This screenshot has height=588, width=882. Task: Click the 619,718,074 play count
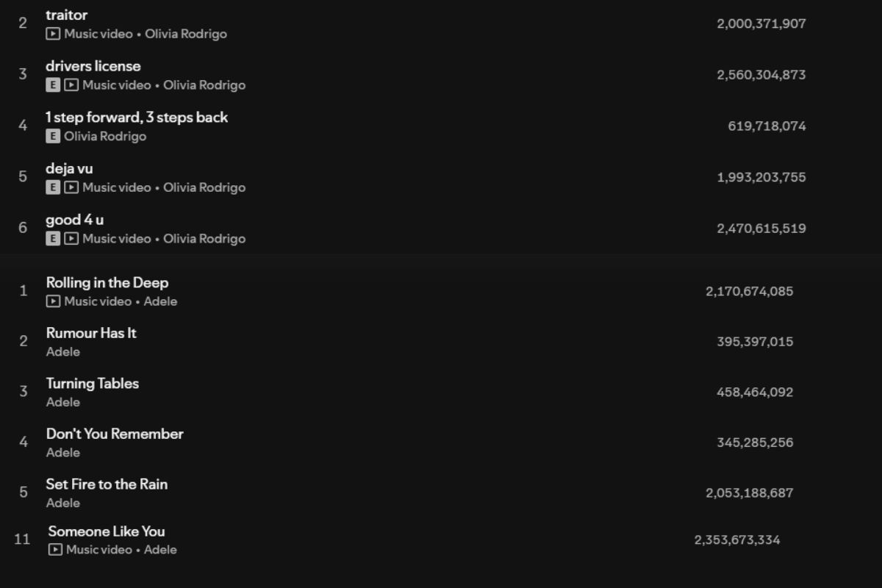pyautogui.click(x=767, y=126)
